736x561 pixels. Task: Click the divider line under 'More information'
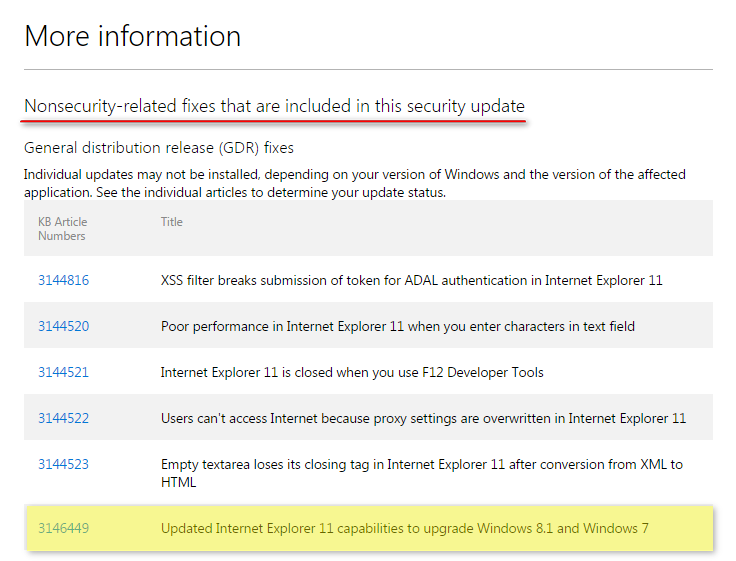point(368,69)
